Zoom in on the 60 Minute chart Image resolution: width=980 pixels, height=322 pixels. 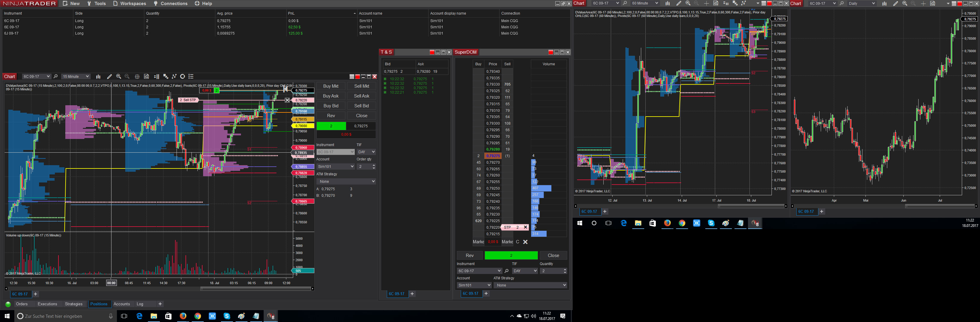688,3
